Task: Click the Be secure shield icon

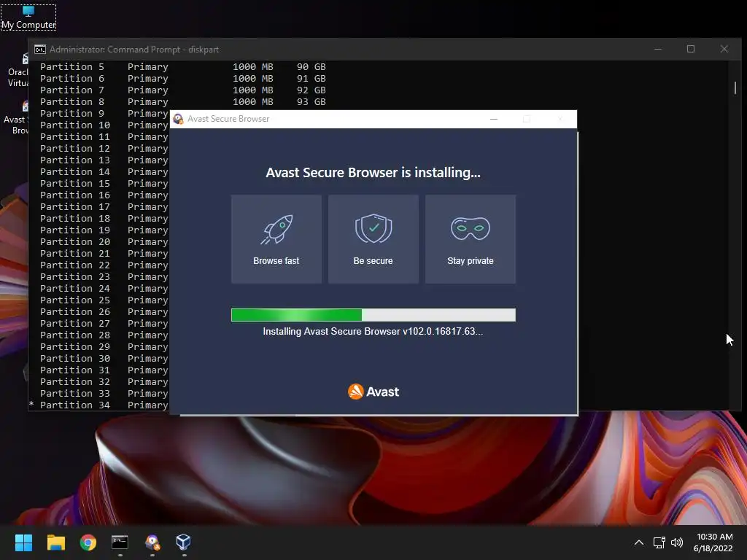Action: (x=373, y=228)
